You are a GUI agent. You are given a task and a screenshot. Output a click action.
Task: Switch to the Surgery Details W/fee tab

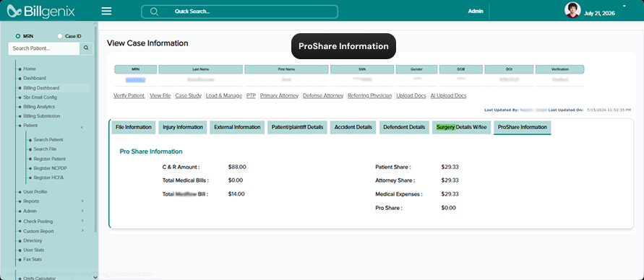(462, 127)
